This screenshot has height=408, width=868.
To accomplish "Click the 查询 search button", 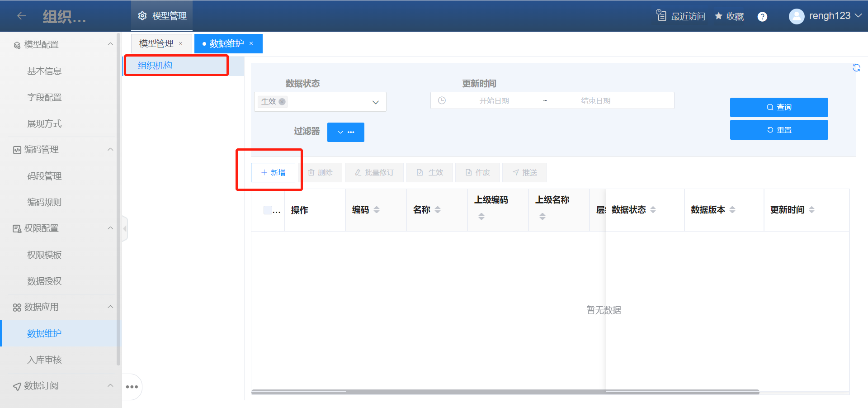I will (x=778, y=107).
